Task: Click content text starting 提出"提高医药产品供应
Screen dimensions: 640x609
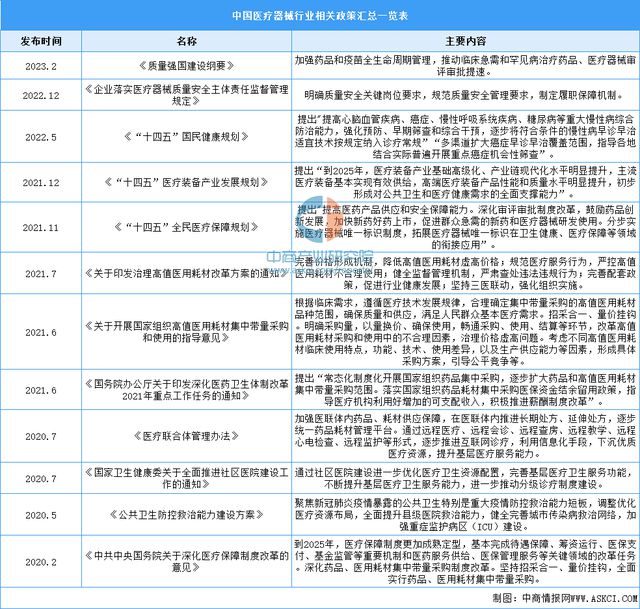Action: click(465, 227)
